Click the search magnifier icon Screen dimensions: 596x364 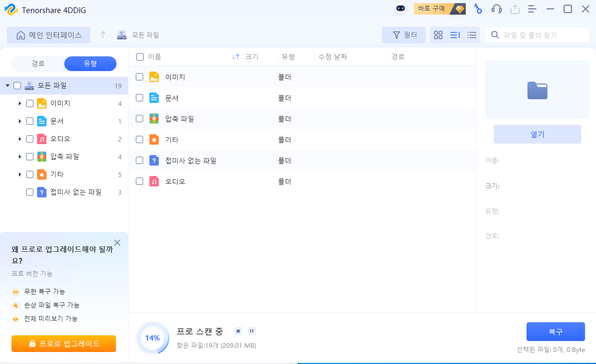tap(495, 35)
